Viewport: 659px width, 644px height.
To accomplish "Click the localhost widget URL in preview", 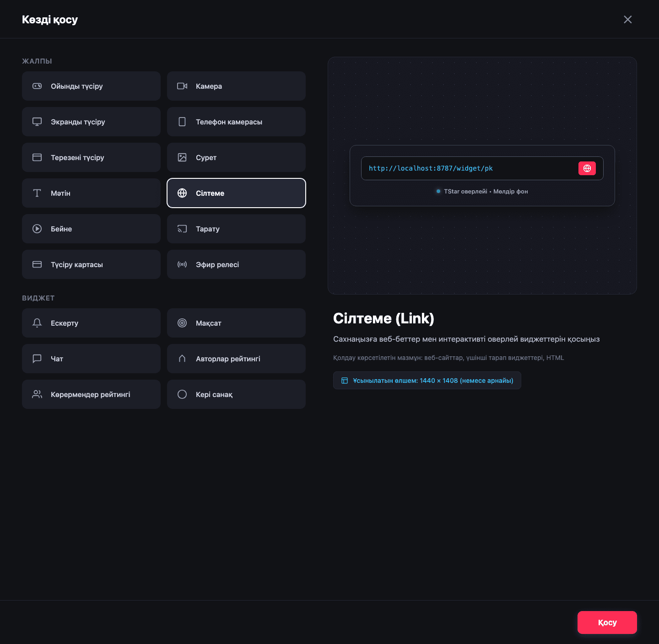I will click(431, 168).
